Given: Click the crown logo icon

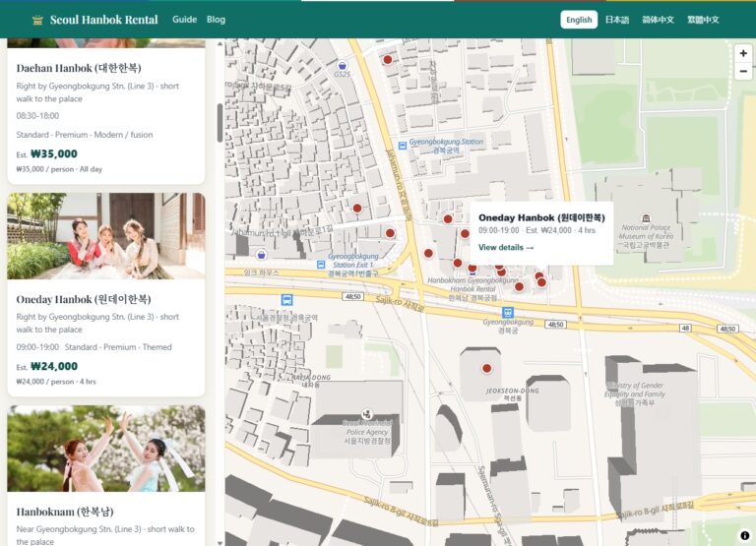Looking at the screenshot, I should click(37, 20).
